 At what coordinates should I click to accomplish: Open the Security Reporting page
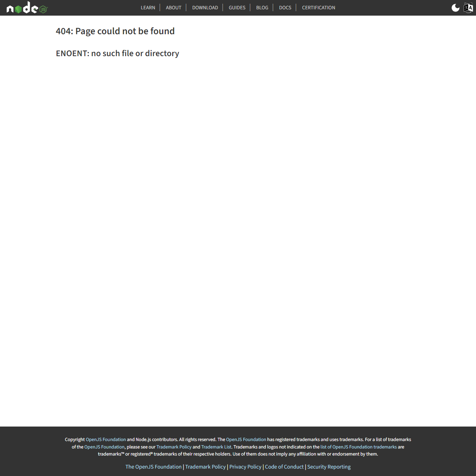[x=329, y=467]
